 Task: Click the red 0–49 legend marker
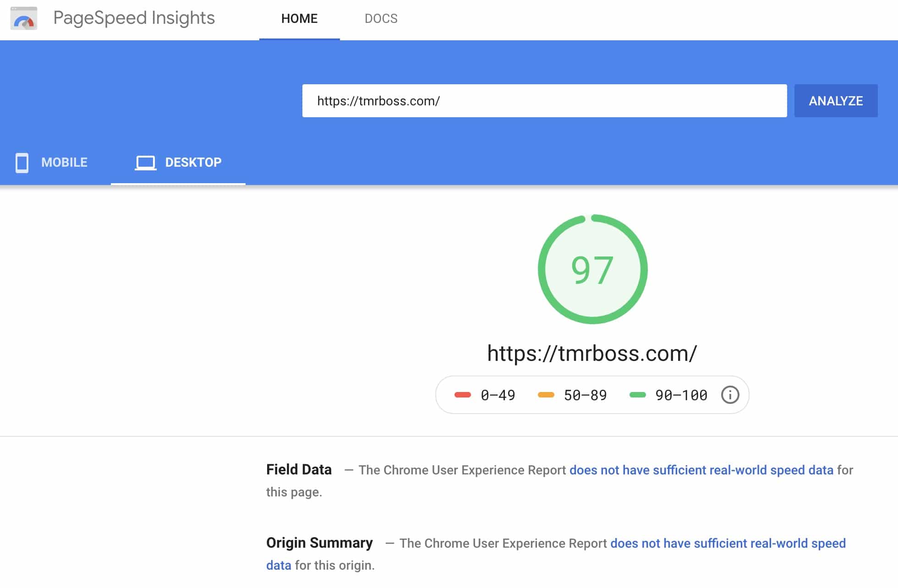463,395
